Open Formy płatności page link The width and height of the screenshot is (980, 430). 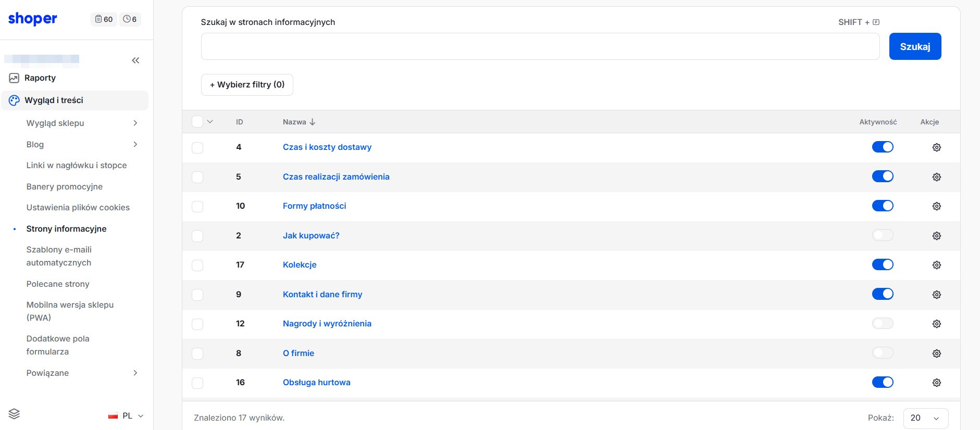tap(314, 206)
